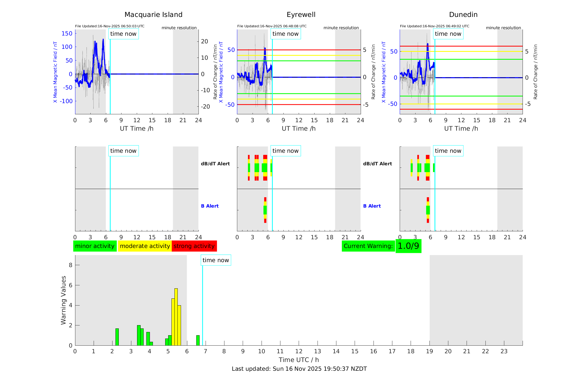Click the Warning Values axis label
Viewport: 578px width, 392px height.
point(64,300)
